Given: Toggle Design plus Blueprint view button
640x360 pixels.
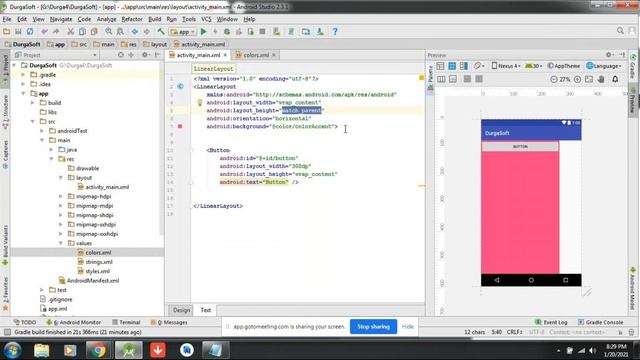Looking at the screenshot, I should point(464,66).
